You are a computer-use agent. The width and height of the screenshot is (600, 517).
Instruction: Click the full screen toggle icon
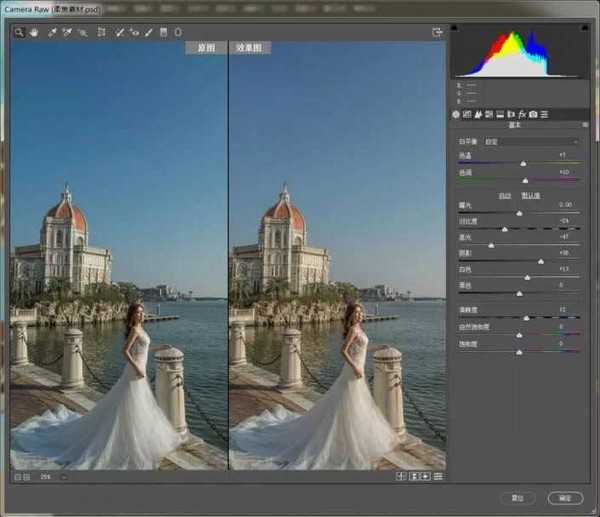pos(437,32)
